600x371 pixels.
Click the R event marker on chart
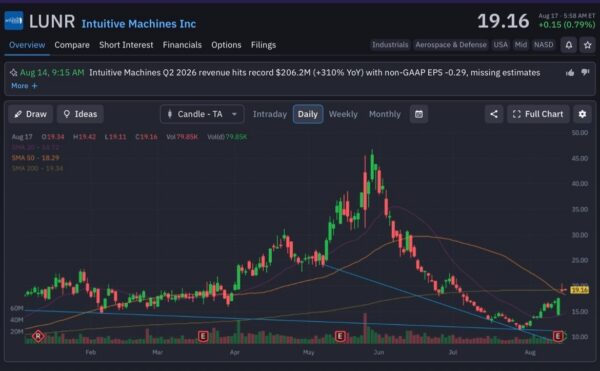click(38, 336)
